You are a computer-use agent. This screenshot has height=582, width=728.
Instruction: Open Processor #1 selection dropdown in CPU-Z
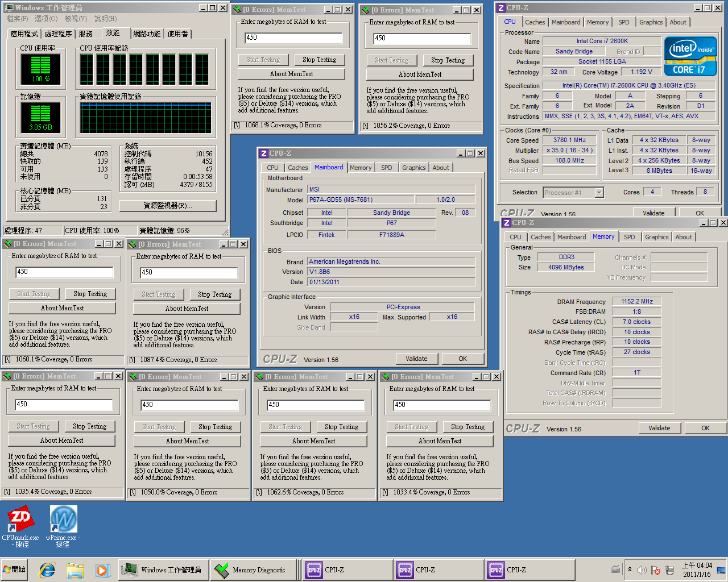pyautogui.click(x=599, y=193)
